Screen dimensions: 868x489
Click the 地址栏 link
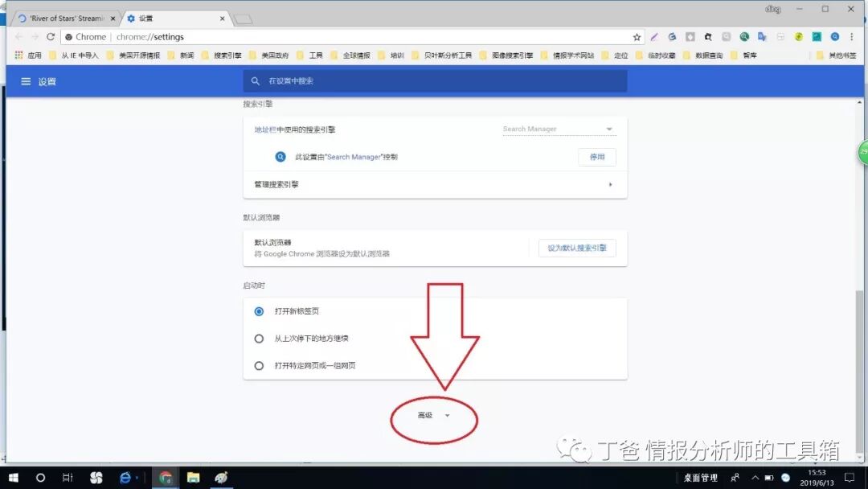pyautogui.click(x=265, y=129)
